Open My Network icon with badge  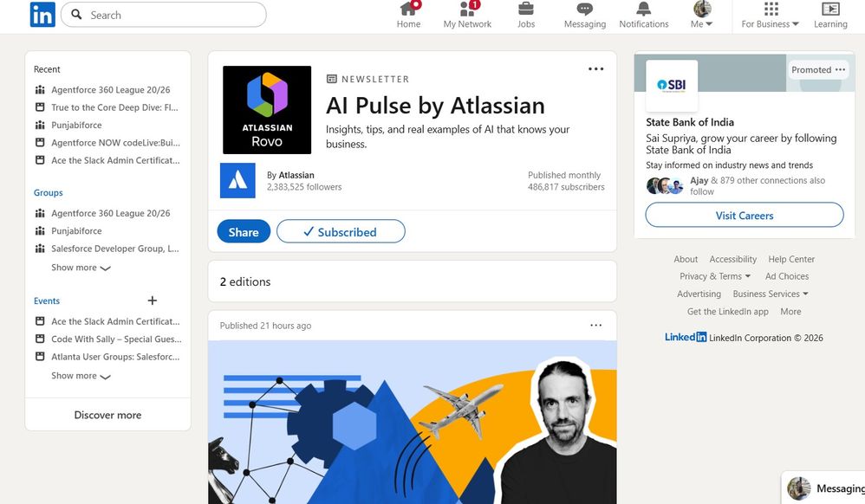coord(468,9)
